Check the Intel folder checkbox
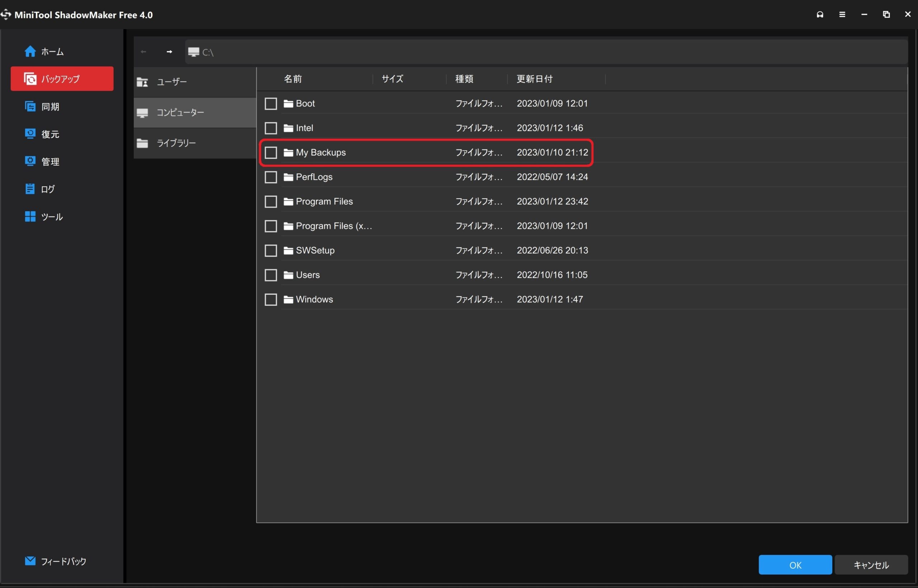Viewport: 918px width, 588px height. pos(271,128)
